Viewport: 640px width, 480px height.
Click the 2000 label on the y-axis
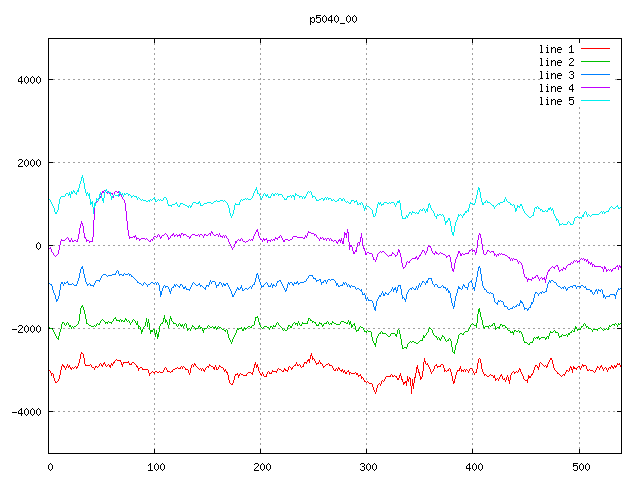27,163
